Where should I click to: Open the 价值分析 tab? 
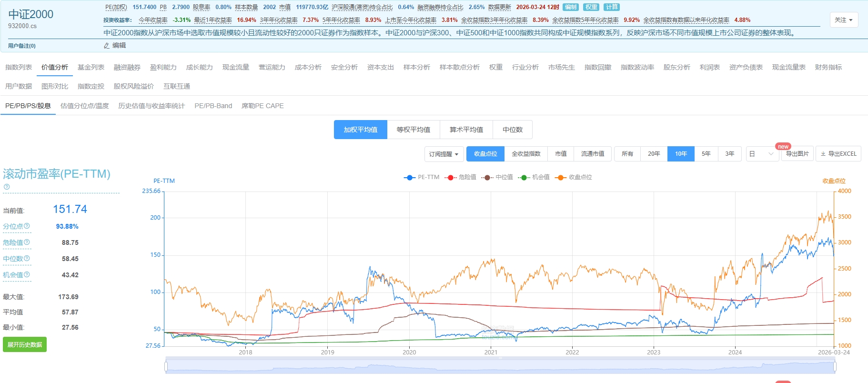(55, 67)
